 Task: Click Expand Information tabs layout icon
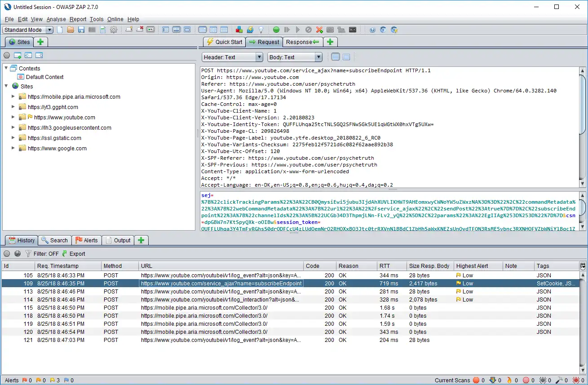177,30
